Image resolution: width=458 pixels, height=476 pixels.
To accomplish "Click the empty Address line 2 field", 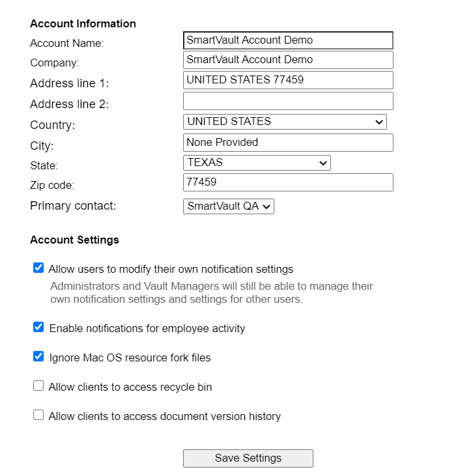I will pyautogui.click(x=288, y=101).
